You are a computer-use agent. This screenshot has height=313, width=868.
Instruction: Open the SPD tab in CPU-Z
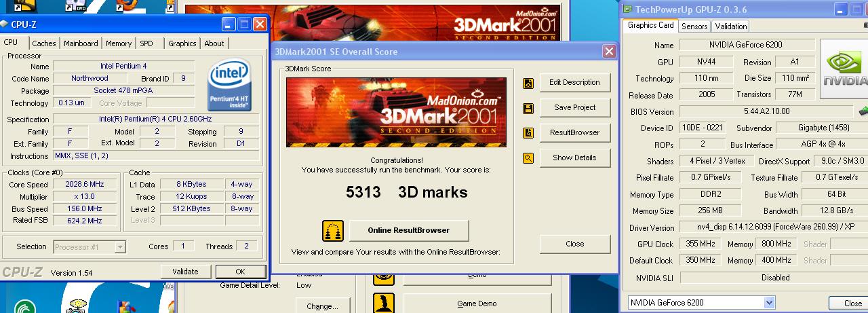click(146, 43)
